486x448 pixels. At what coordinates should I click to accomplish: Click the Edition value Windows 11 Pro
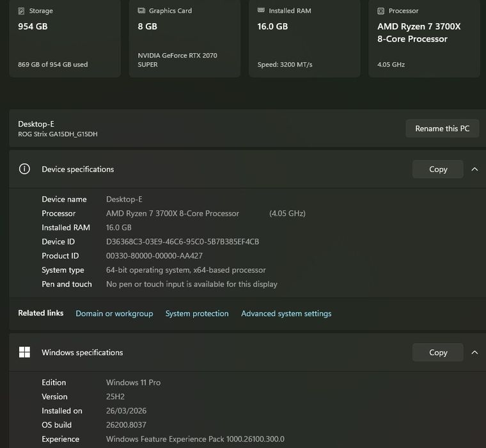(133, 383)
